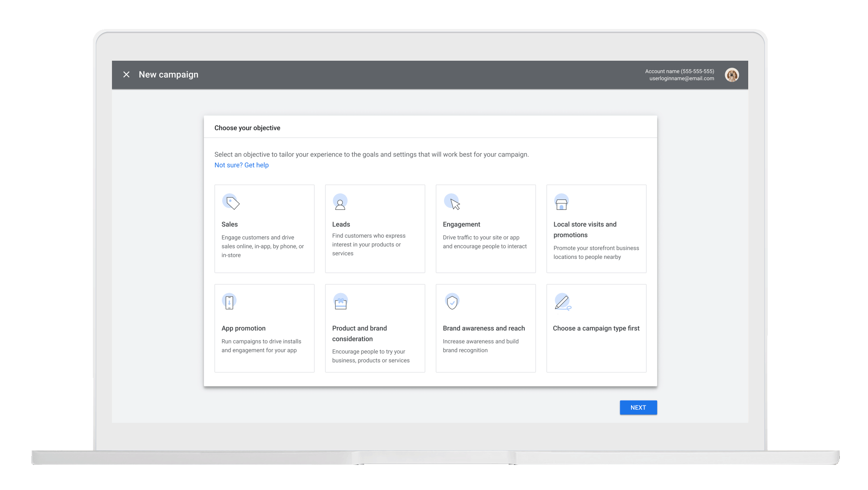This screenshot has width=868, height=490.
Task: Choose the Leads objective description text
Action: tap(368, 245)
